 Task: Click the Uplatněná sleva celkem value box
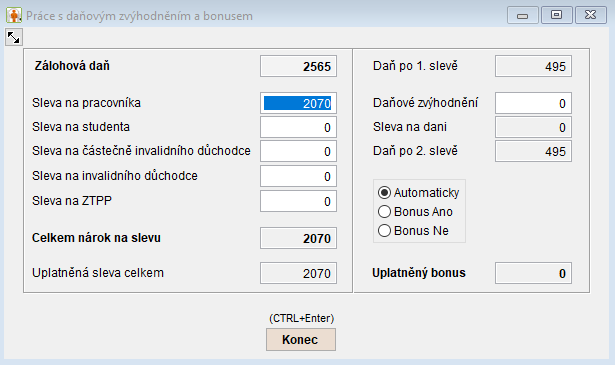click(298, 273)
